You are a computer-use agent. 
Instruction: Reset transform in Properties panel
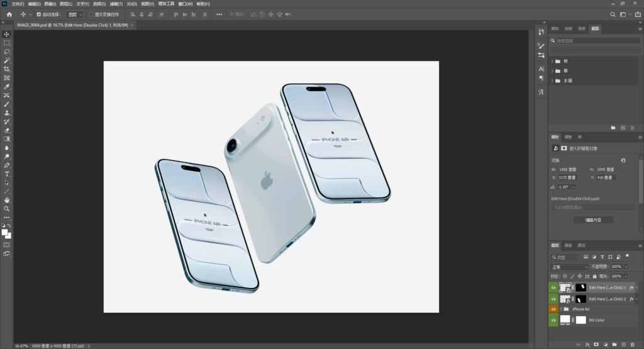pos(623,160)
